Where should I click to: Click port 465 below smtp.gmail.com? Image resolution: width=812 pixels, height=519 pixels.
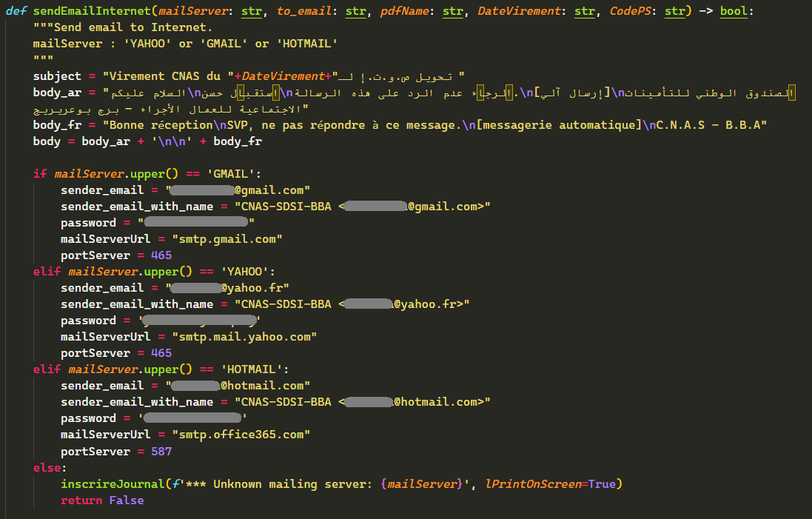pyautogui.click(x=161, y=255)
